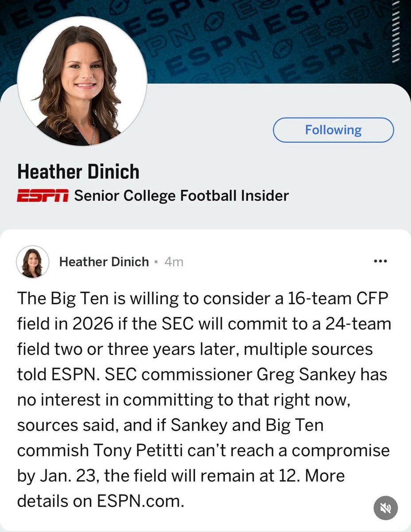411x532 pixels.
Task: Click the small avatar beside the post
Action: click(x=32, y=262)
